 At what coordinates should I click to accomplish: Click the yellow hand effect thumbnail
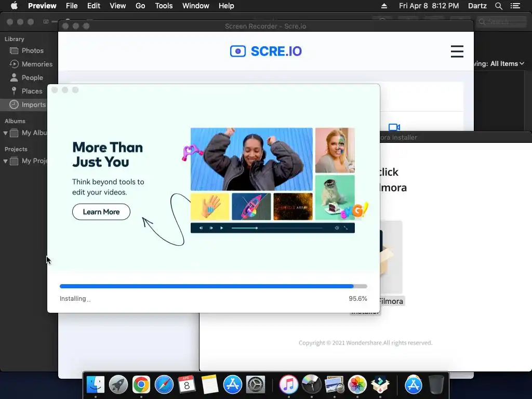[210, 207]
